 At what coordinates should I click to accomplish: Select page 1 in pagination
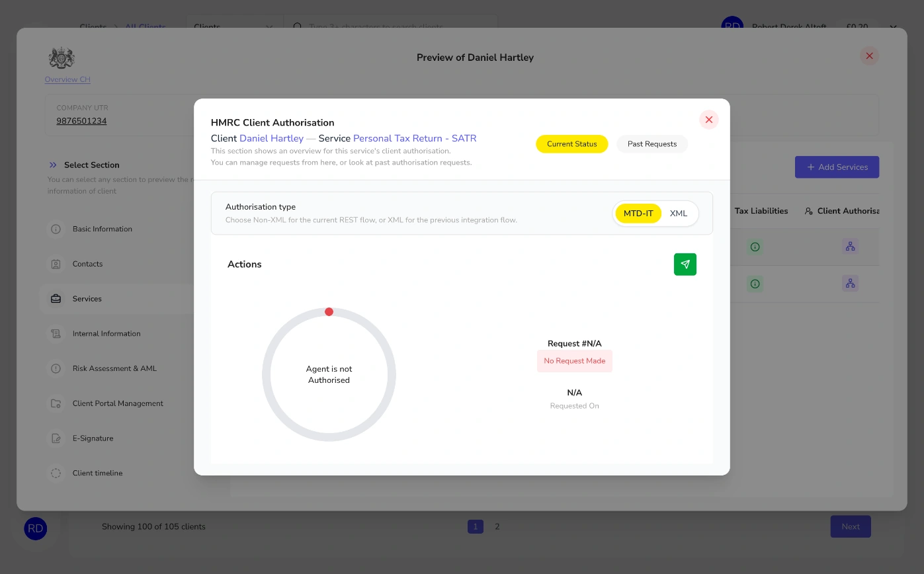(x=475, y=527)
